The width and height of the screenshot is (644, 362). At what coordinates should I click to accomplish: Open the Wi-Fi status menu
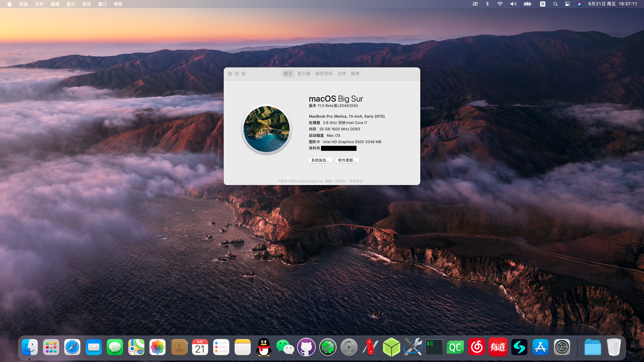coord(500,4)
